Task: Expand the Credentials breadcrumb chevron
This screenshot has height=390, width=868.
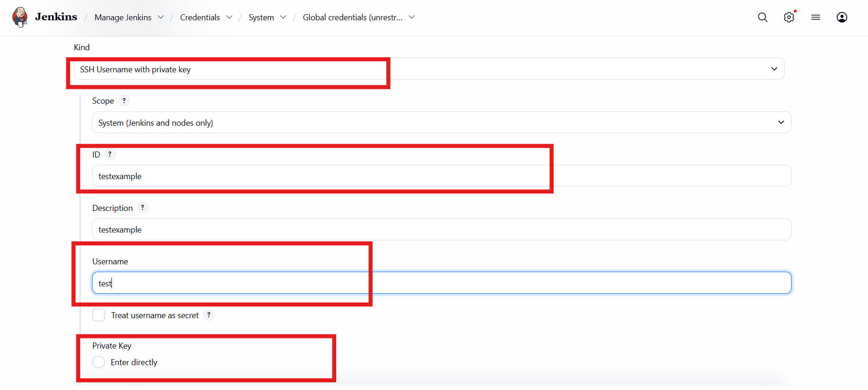Action: pyautogui.click(x=229, y=17)
